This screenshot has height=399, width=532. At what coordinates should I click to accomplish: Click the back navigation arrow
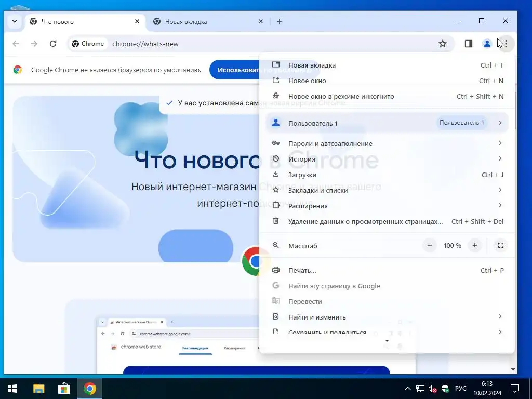point(16,44)
